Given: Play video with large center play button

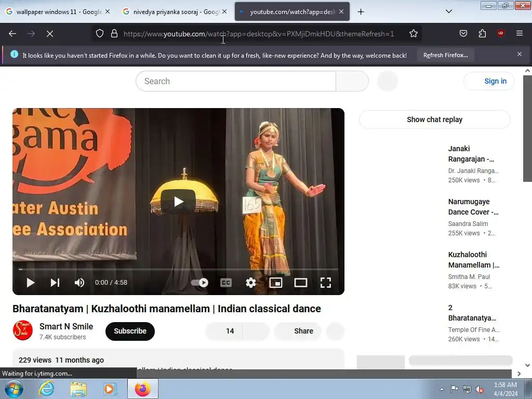Looking at the screenshot, I should pos(178,202).
